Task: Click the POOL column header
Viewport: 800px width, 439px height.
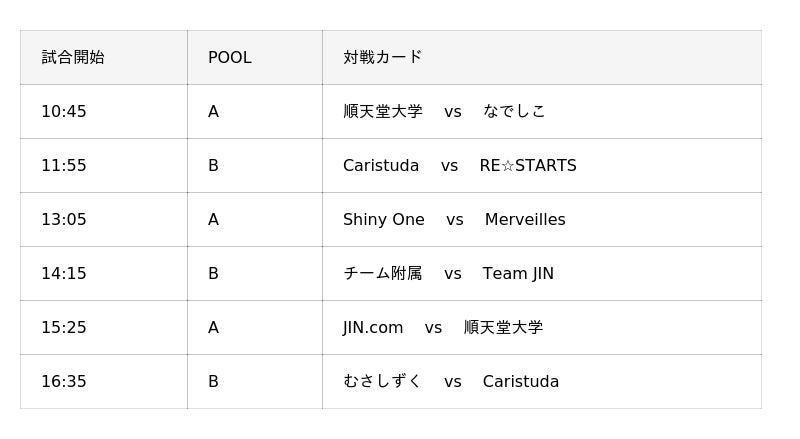Action: click(x=230, y=58)
